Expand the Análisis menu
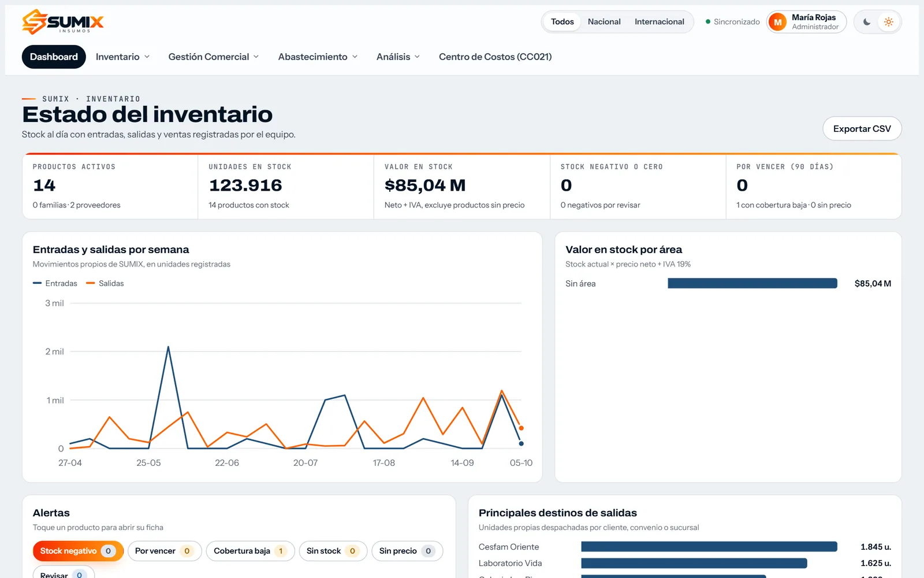Image resolution: width=924 pixels, height=578 pixels. point(398,57)
